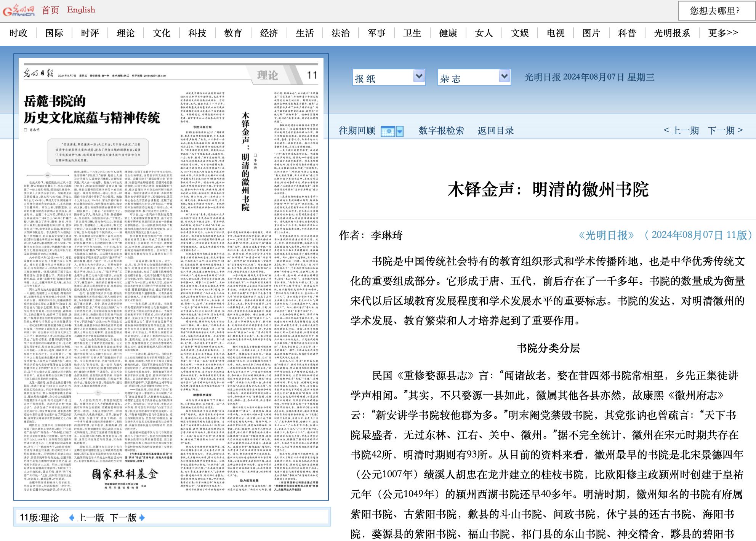Click the 上一版 text link
Viewport: 756px width, 541px height.
pos(91,517)
